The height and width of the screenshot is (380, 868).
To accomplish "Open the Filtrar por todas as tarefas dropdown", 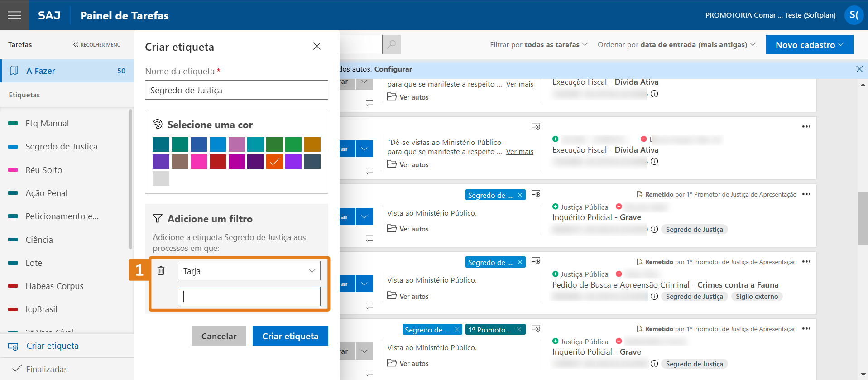I will click(x=538, y=45).
